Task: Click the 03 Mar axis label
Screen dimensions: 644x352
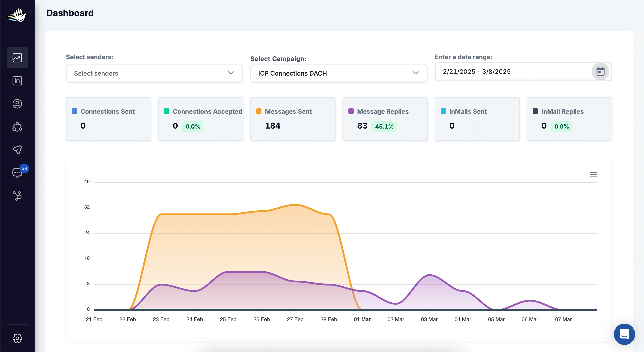Action: 429,319
